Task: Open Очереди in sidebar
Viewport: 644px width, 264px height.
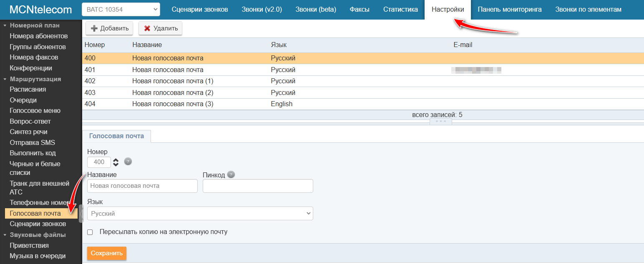Action: pyautogui.click(x=23, y=100)
